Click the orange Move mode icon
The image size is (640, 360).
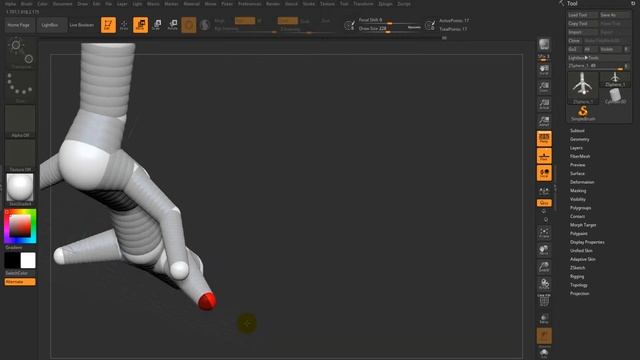pos(140,25)
